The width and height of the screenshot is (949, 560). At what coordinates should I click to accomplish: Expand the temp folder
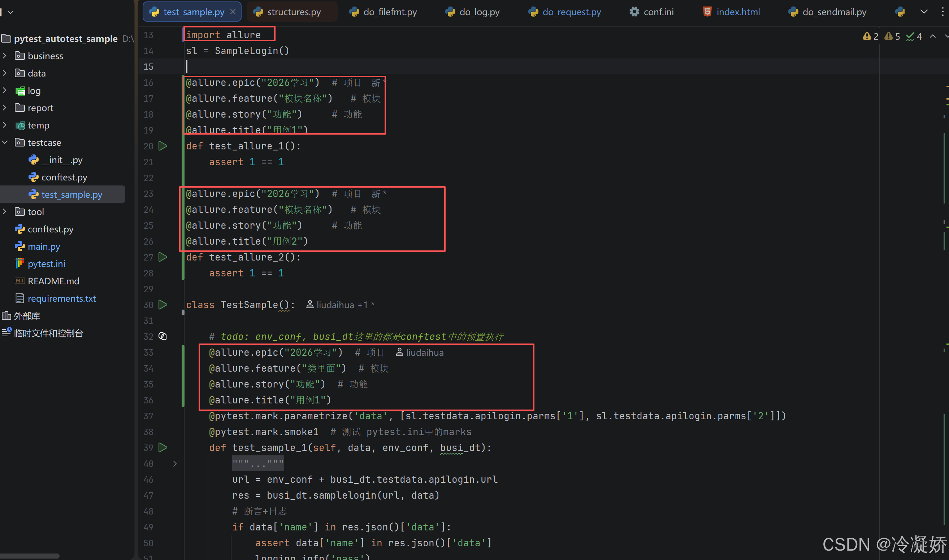pyautogui.click(x=5, y=125)
